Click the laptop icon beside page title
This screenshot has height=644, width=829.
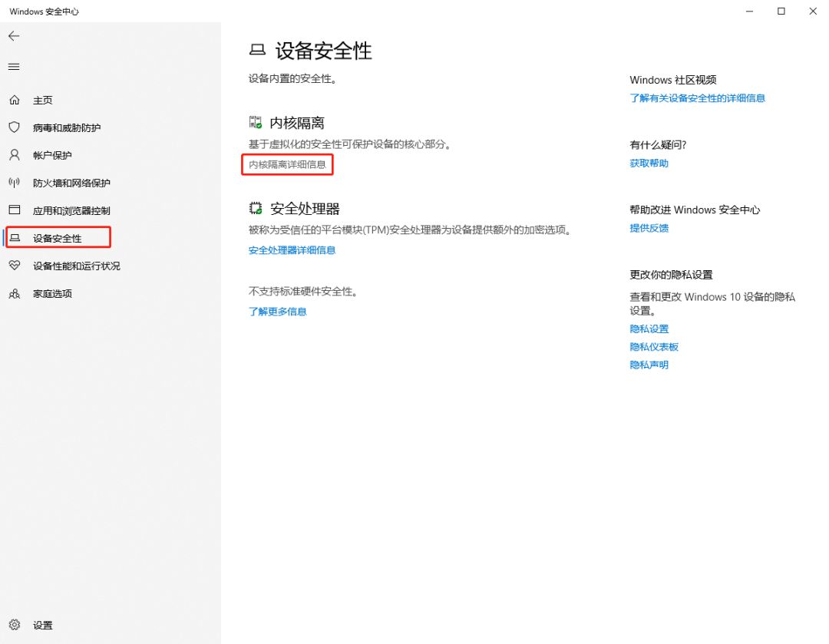click(x=257, y=50)
